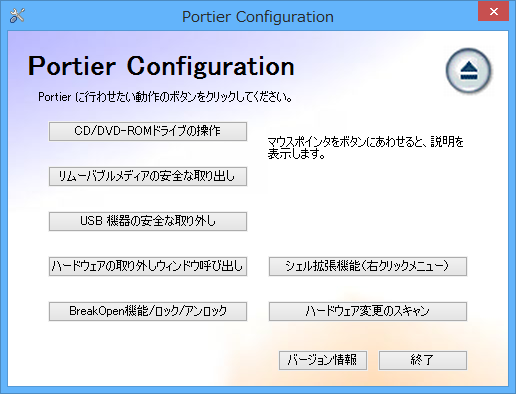Select USB 機器の安全な取り外し button
This screenshot has height=394, width=516.
point(148,221)
